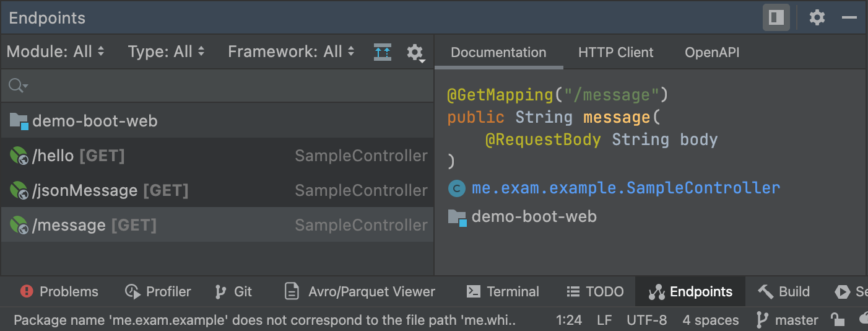Image resolution: width=868 pixels, height=331 pixels.
Task: Select the demo-boot-web module node
Action: pos(95,121)
